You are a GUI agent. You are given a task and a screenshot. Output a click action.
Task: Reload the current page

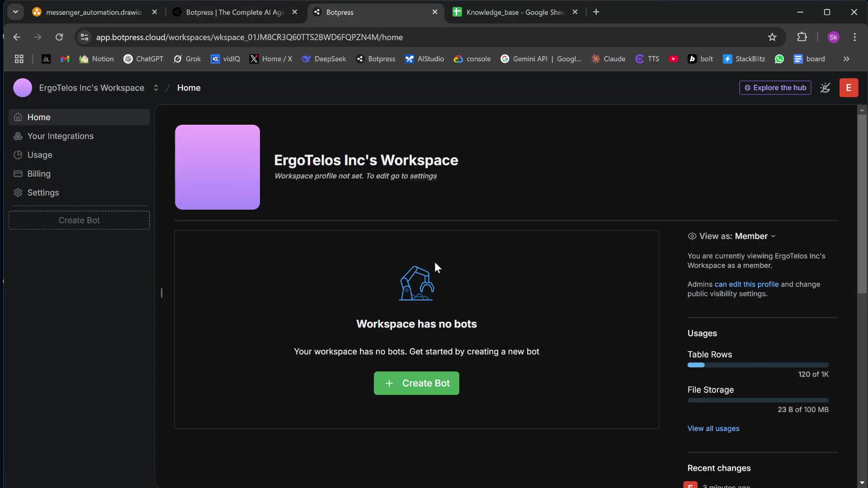(59, 37)
